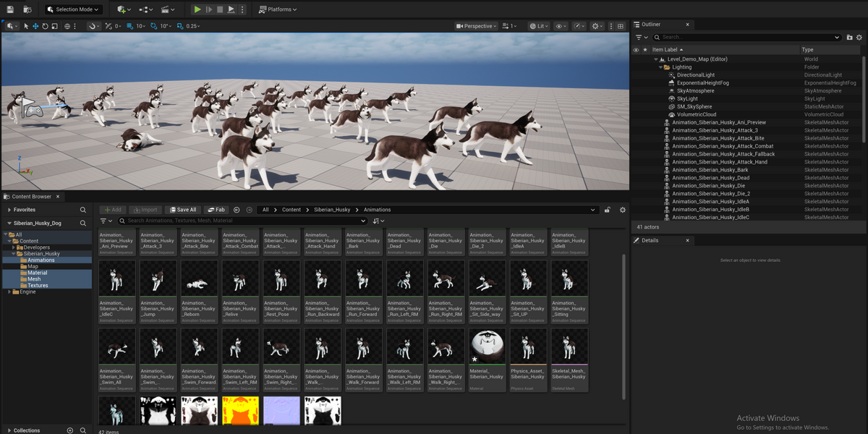Select the translate move tool

pyautogui.click(x=35, y=26)
